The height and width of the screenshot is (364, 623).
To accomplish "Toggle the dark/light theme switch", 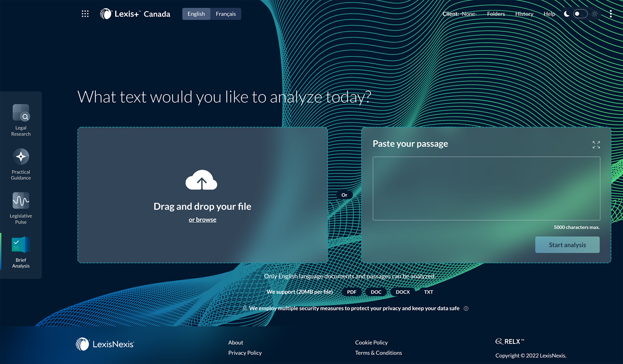I will coord(580,14).
